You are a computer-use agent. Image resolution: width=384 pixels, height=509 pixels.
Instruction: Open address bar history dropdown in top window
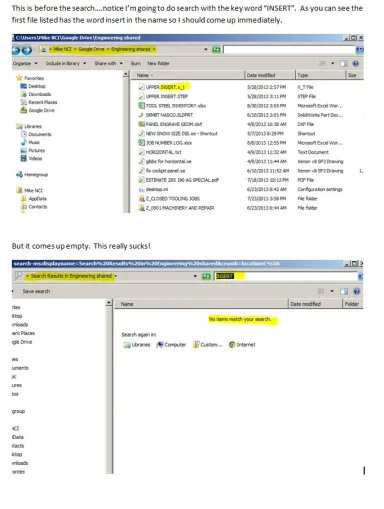pos(206,49)
